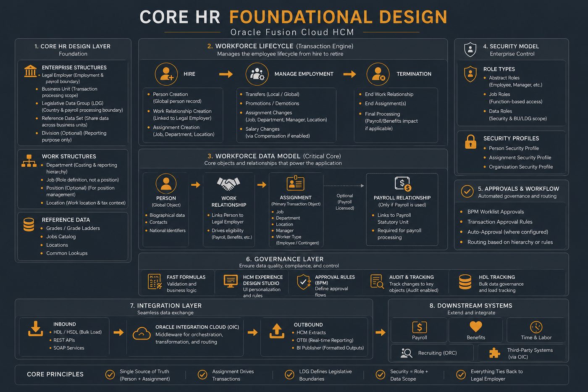Click 'Common Lookups' text
The image size is (588, 392).
tap(67, 253)
